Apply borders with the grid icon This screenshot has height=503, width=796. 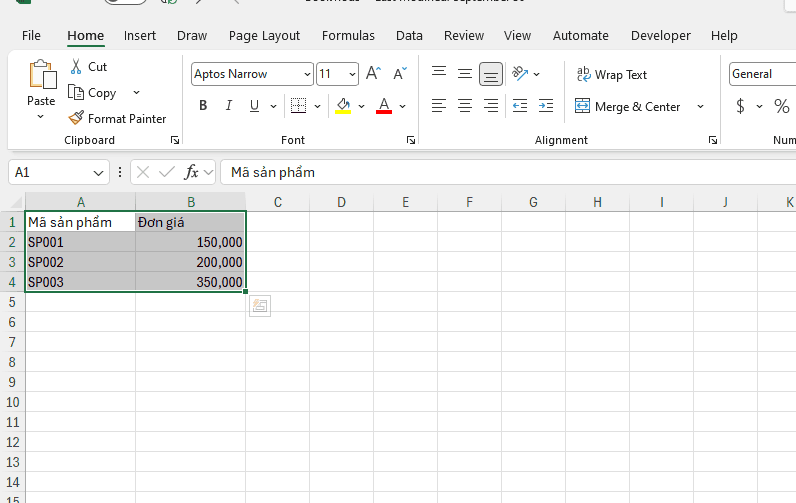coord(298,106)
